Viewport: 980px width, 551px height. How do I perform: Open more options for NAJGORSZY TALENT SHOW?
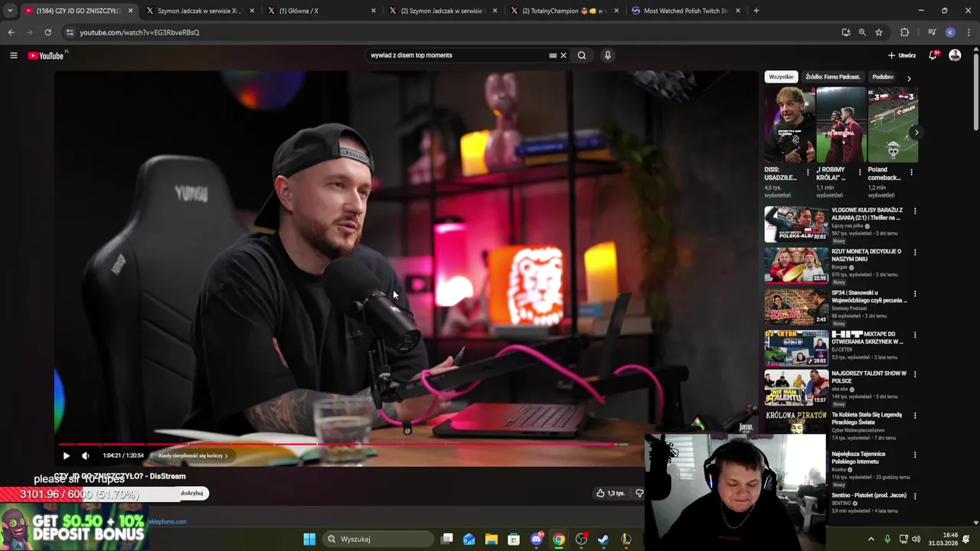914,374
